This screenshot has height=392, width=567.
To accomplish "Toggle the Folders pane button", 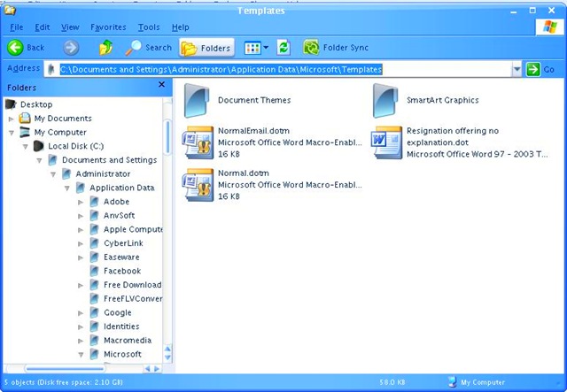I will tap(206, 48).
